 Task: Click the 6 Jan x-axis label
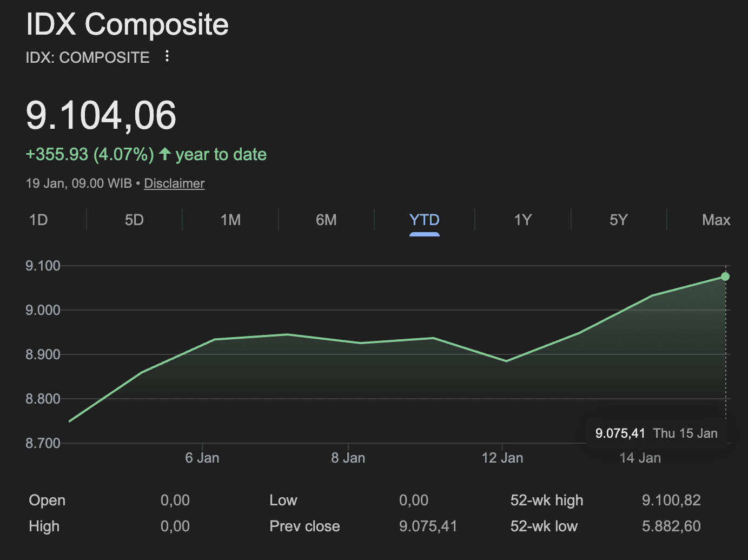(202, 458)
